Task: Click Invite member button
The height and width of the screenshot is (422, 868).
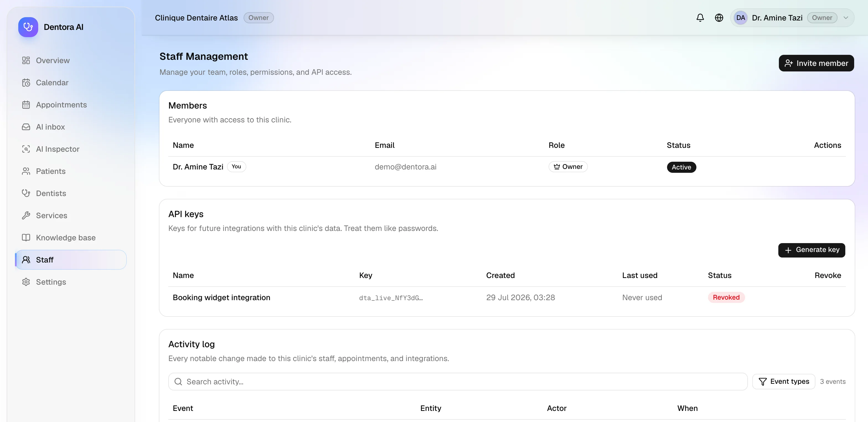Action: (x=816, y=63)
